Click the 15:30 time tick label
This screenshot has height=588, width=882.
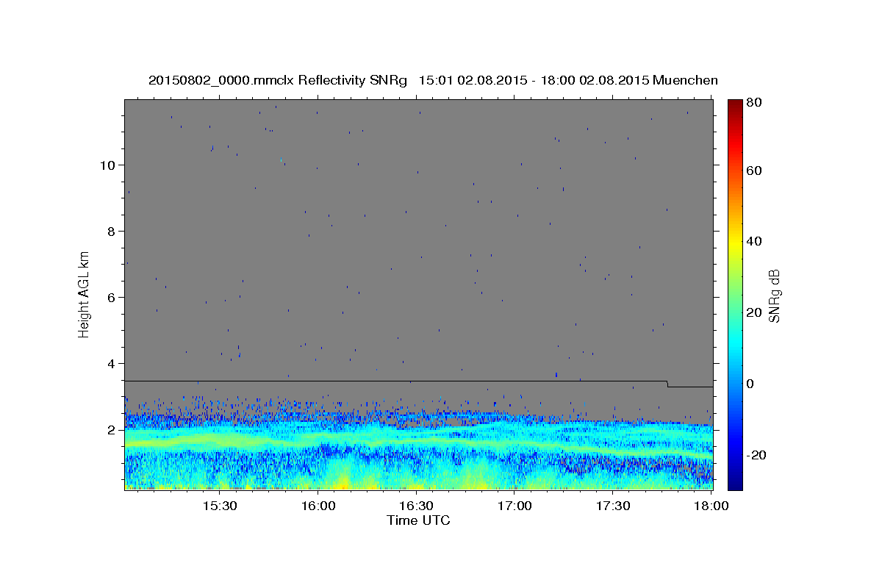(219, 506)
